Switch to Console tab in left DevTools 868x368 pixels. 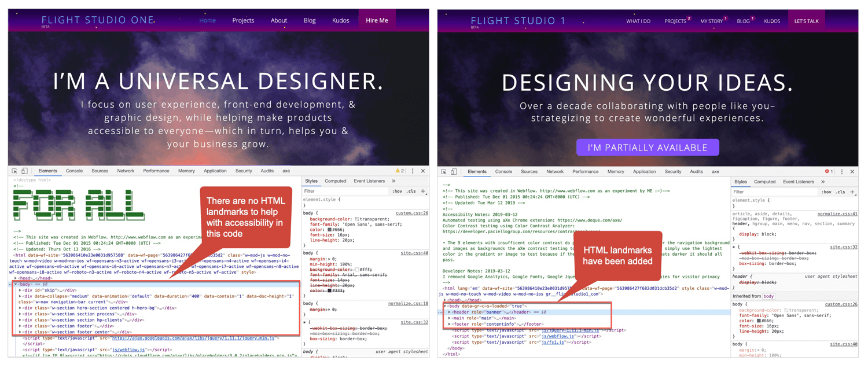pos(74,171)
